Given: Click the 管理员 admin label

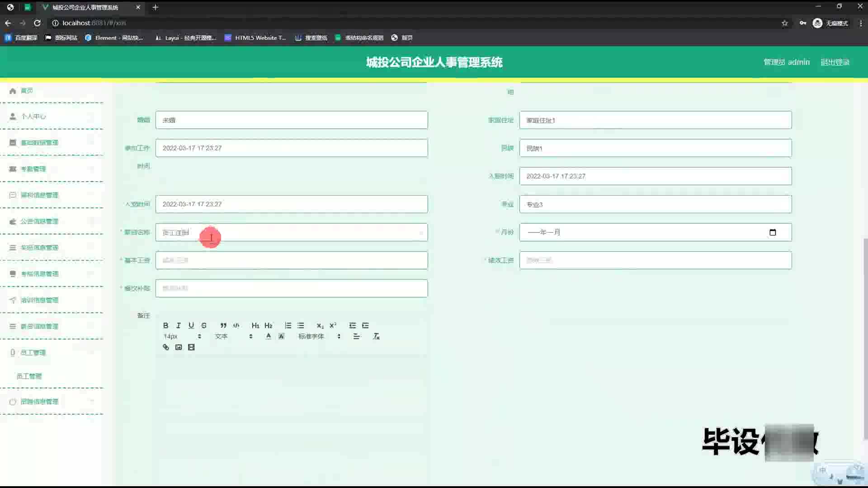Looking at the screenshot, I should [x=787, y=62].
